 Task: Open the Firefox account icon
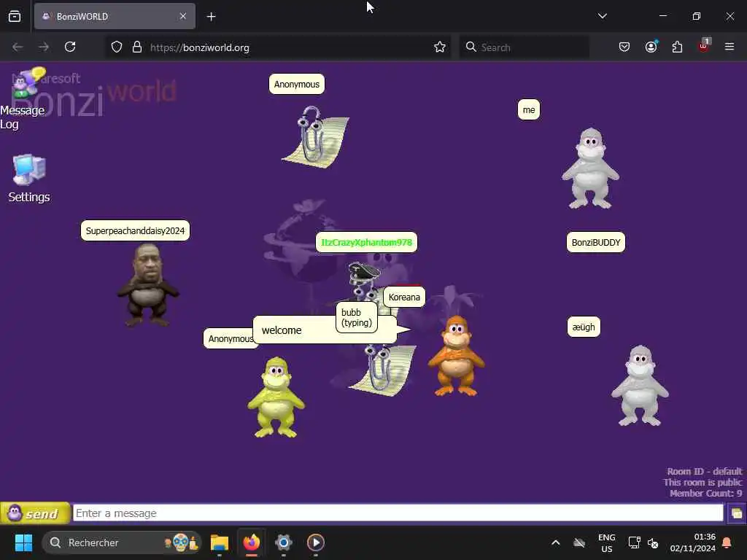pyautogui.click(x=651, y=47)
